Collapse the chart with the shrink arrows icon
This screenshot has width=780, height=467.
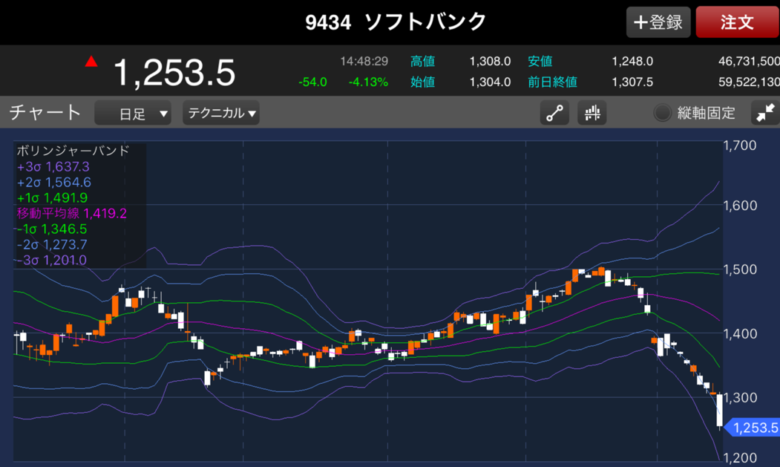click(765, 113)
